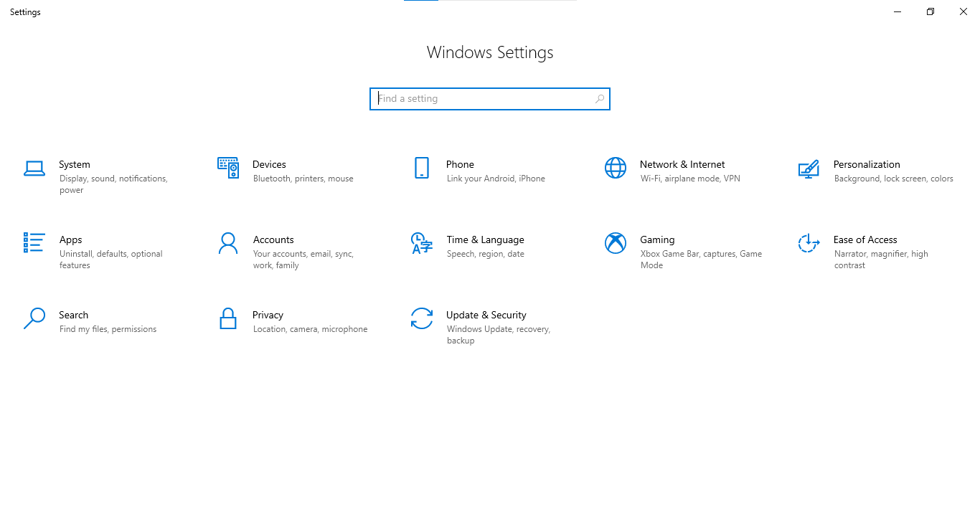This screenshot has height=522, width=980.
Task: Select the Search magnifying glass category icon
Action: (34, 318)
